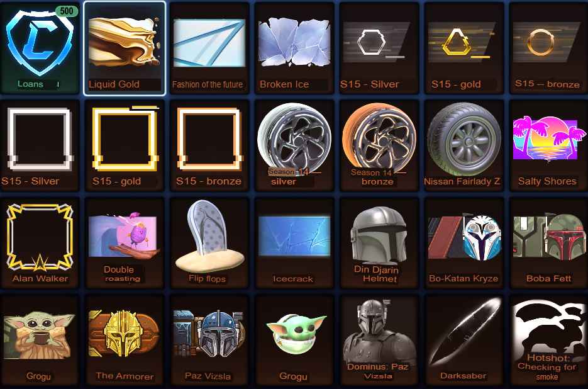Choose the Liquid Gold banner item
The width and height of the screenshot is (588, 389).
[x=124, y=48]
